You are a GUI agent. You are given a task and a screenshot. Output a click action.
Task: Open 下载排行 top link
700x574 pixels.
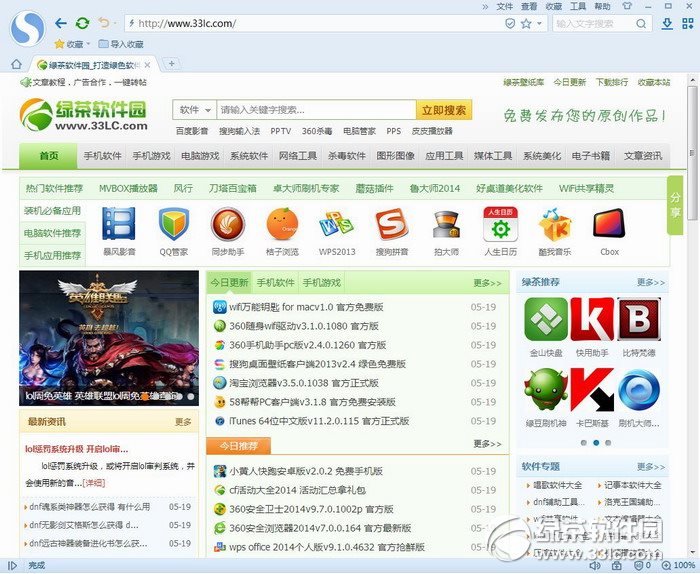(612, 82)
